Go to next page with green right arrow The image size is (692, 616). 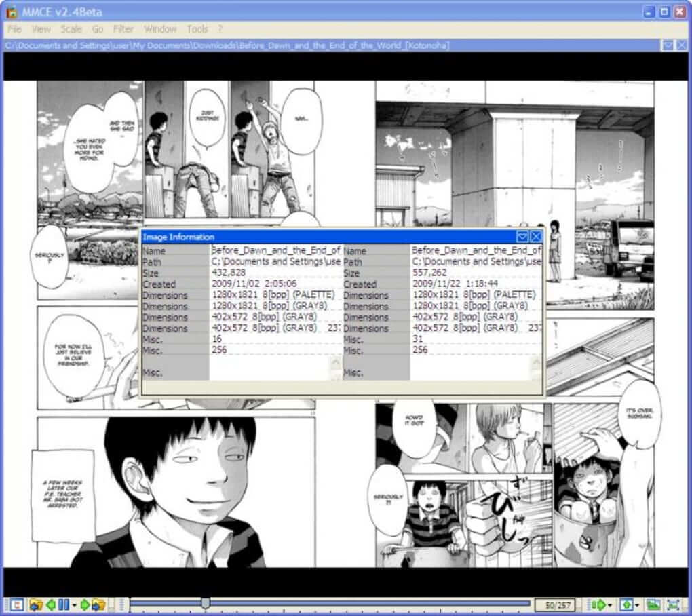86,603
